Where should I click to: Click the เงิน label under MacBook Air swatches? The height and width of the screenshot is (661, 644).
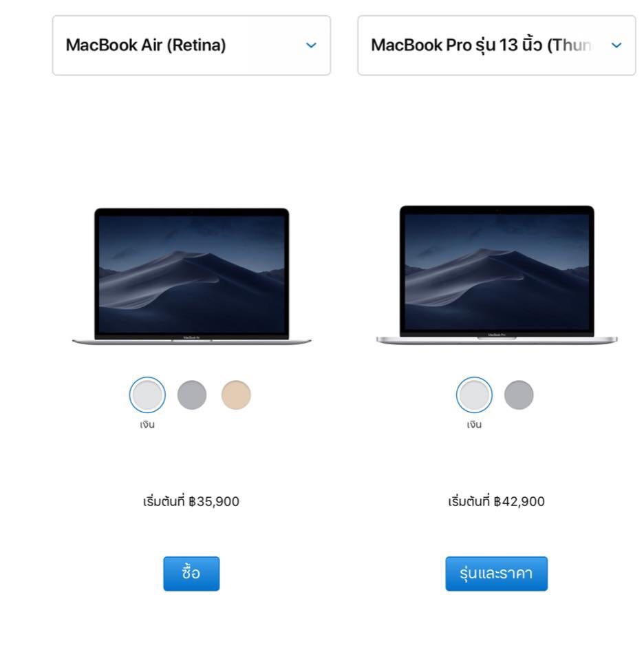tap(147, 425)
